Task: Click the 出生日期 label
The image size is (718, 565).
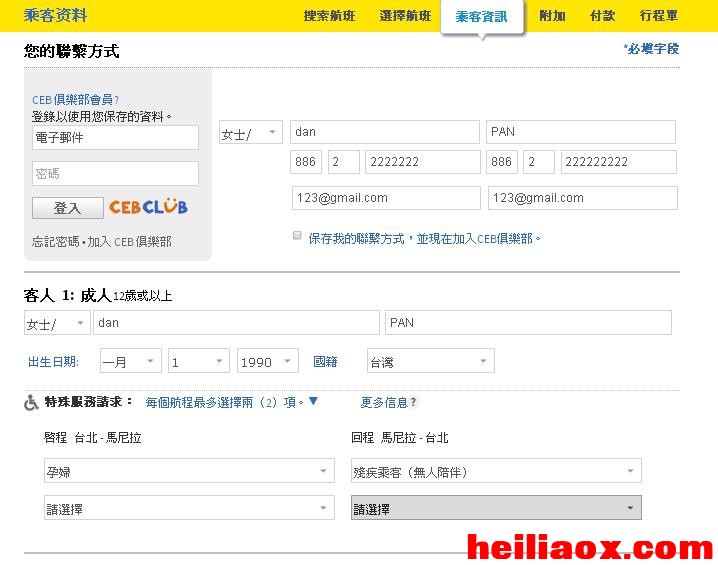Action: [x=54, y=362]
